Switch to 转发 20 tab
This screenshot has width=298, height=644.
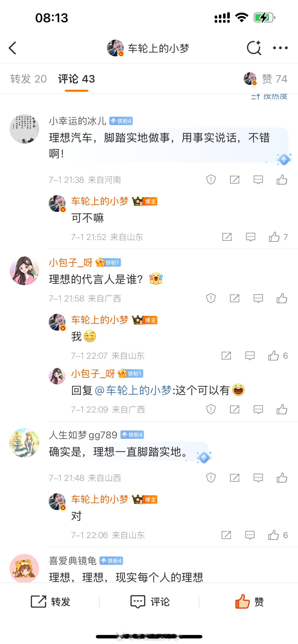29,79
